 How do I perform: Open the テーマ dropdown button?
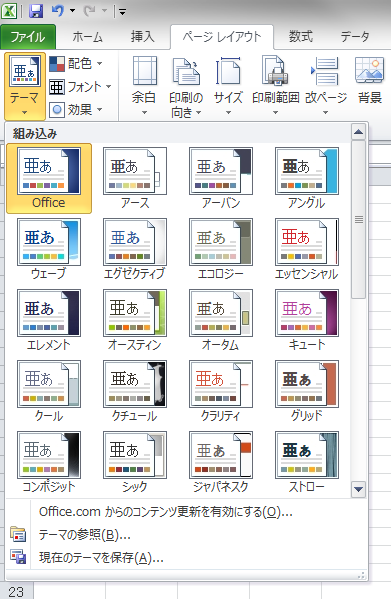coord(25,86)
